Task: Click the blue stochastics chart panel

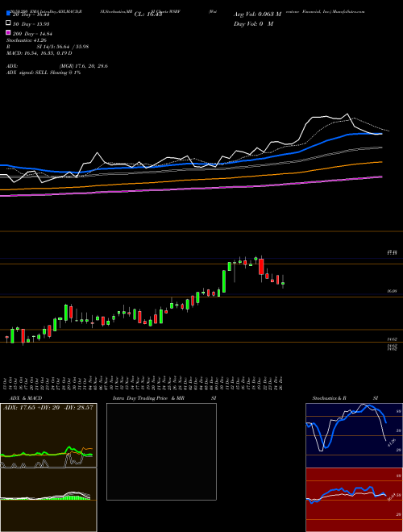Action: pos(354,435)
